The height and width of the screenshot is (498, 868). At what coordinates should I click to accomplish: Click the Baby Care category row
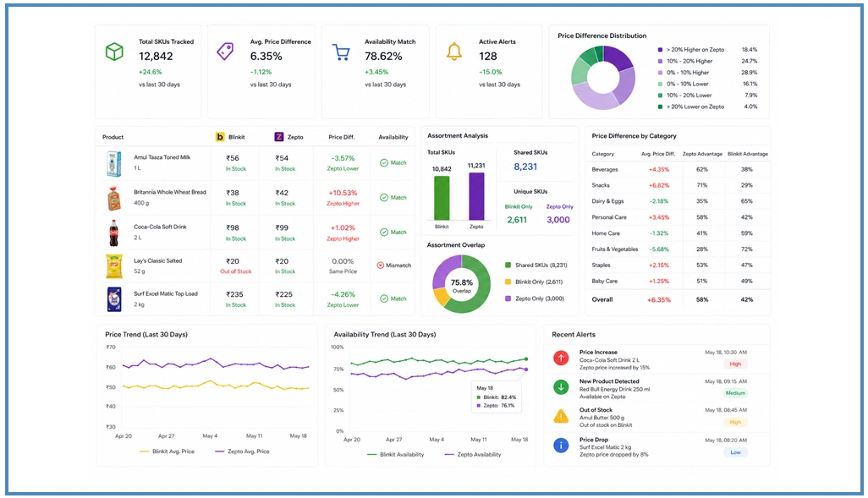coord(678,281)
